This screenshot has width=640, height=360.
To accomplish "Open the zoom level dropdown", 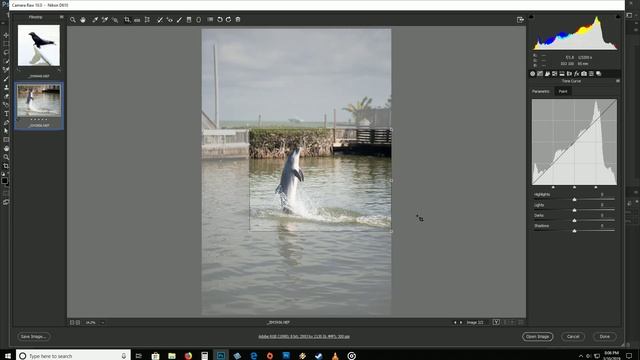I will pos(102,322).
